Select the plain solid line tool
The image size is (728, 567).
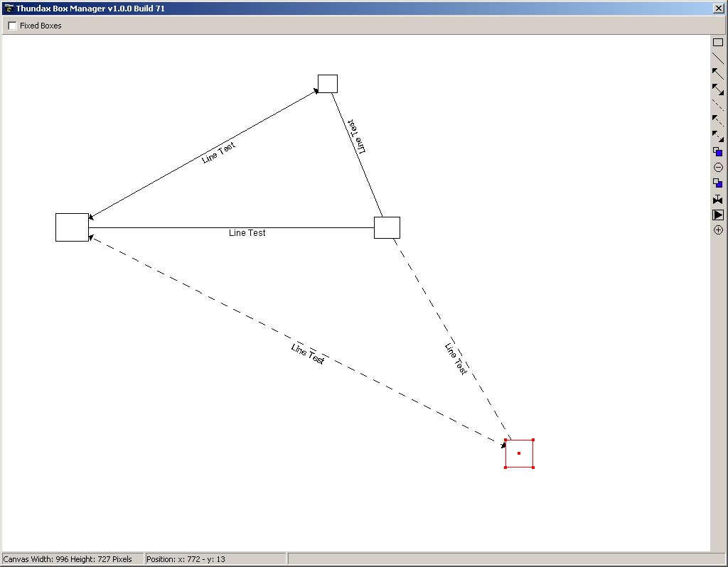click(x=718, y=58)
